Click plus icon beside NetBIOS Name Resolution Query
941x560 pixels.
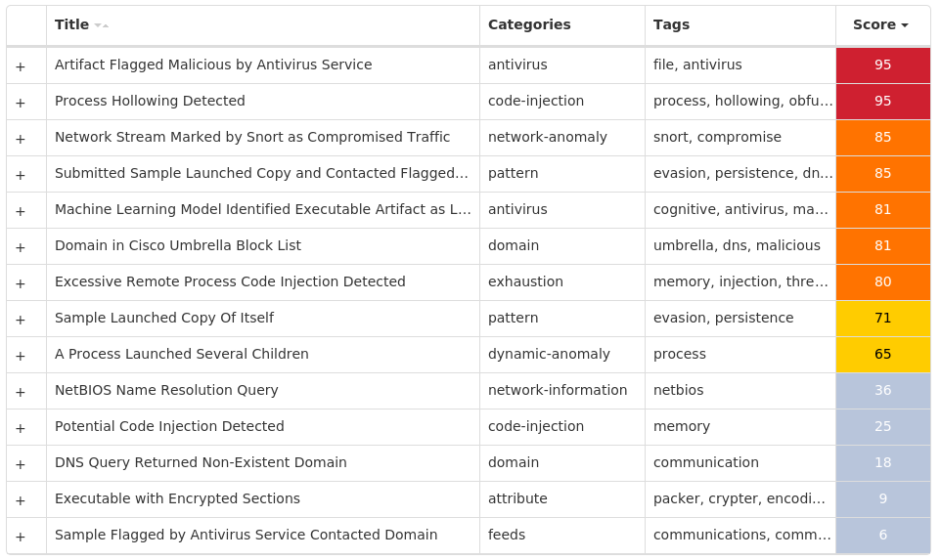21,391
